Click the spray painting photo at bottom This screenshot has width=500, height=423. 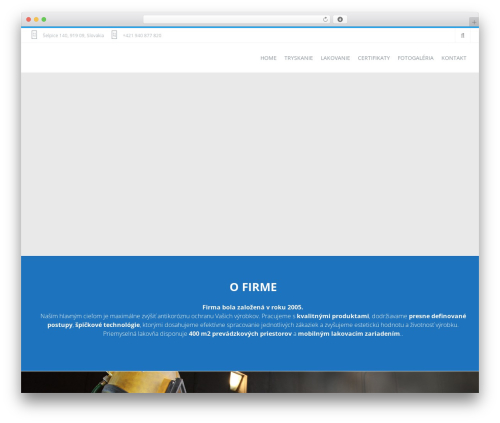pos(250,382)
